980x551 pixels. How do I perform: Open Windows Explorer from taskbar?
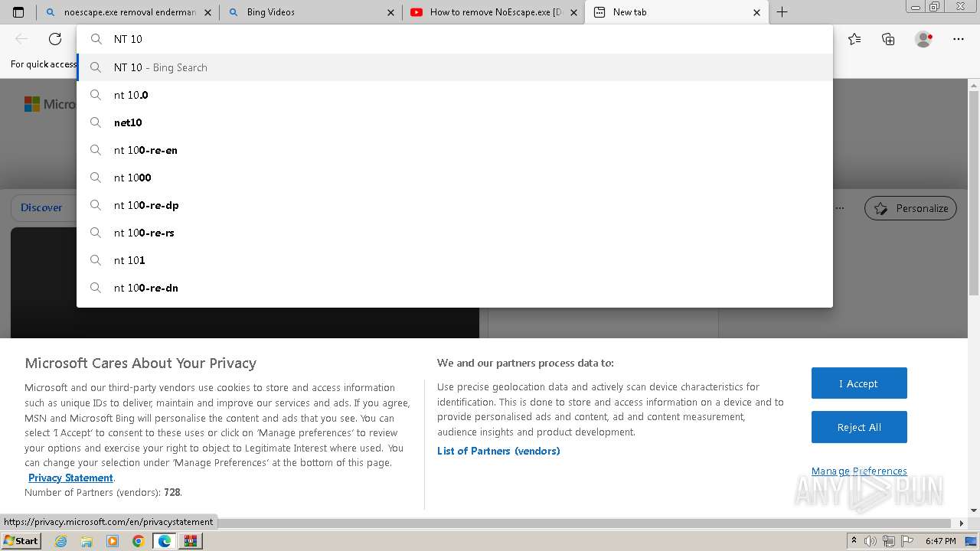coord(87,541)
